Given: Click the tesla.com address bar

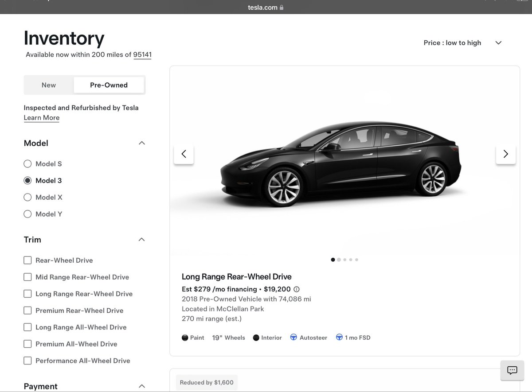Looking at the screenshot, I should 266,8.
